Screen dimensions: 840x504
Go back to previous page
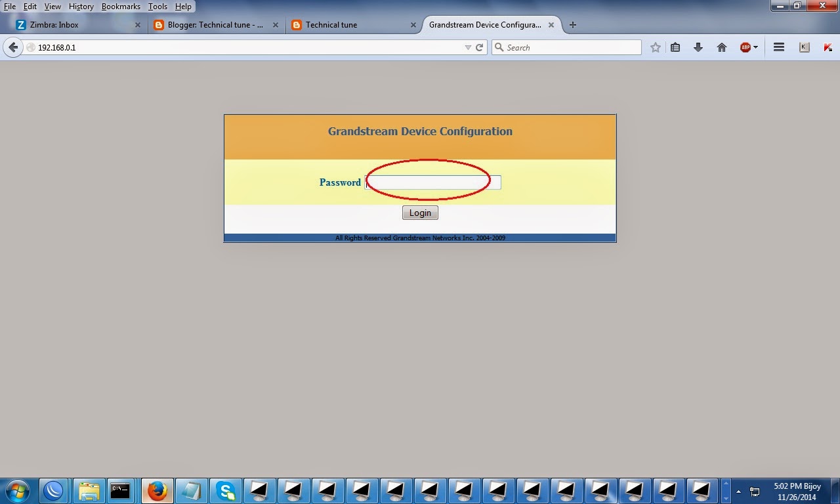click(13, 47)
